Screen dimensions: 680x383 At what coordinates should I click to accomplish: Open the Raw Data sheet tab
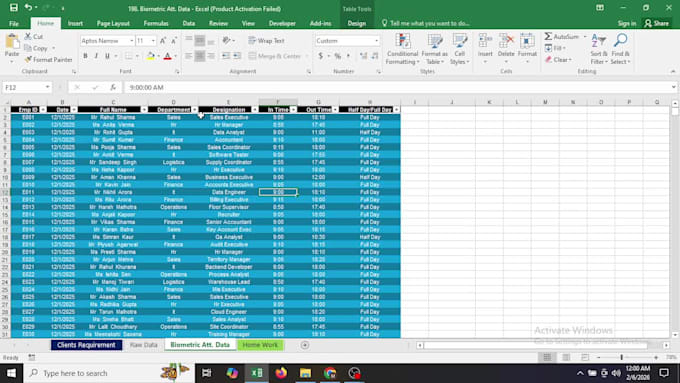click(x=144, y=345)
